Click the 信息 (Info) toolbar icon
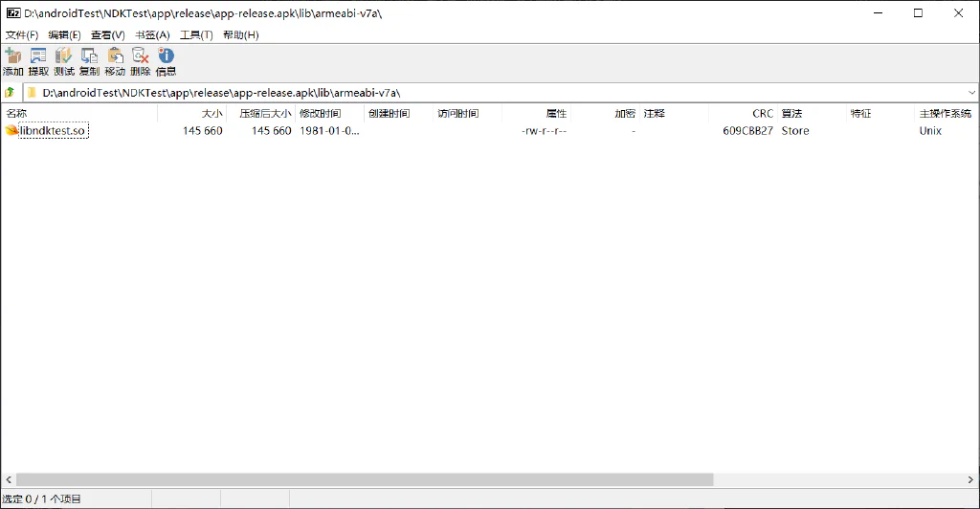 [x=166, y=61]
